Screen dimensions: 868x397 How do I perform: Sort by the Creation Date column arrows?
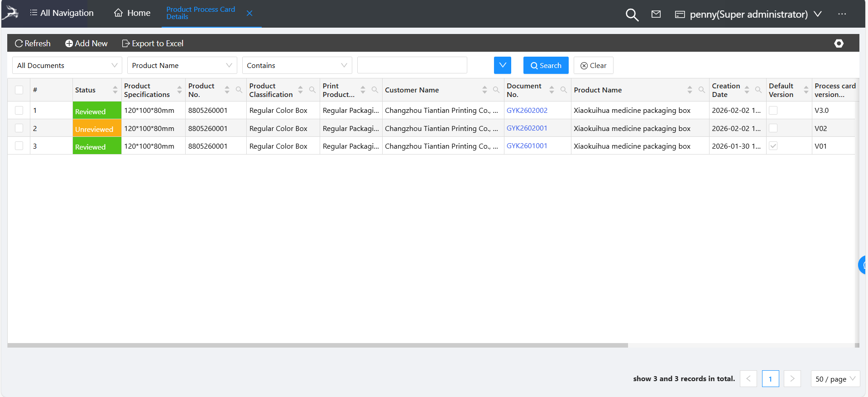[x=747, y=90]
